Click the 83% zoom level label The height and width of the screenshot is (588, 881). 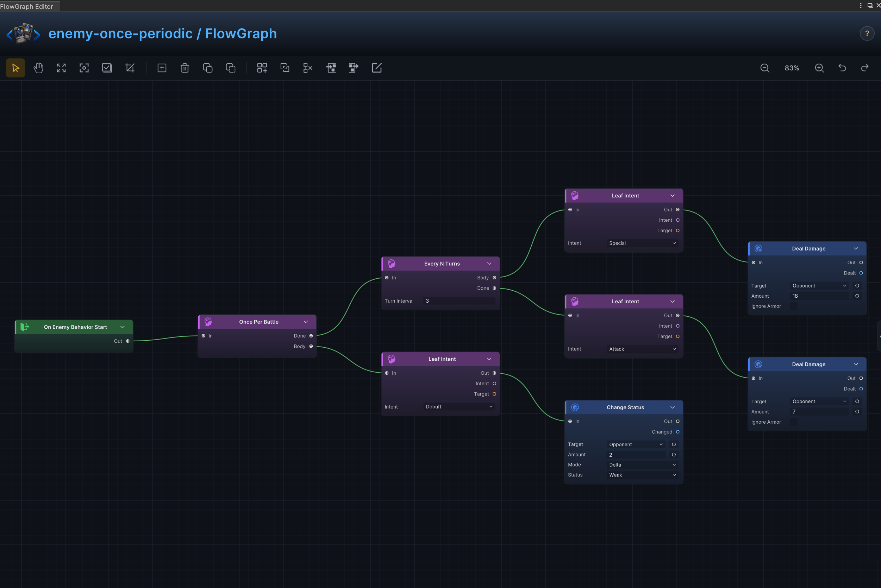click(792, 68)
